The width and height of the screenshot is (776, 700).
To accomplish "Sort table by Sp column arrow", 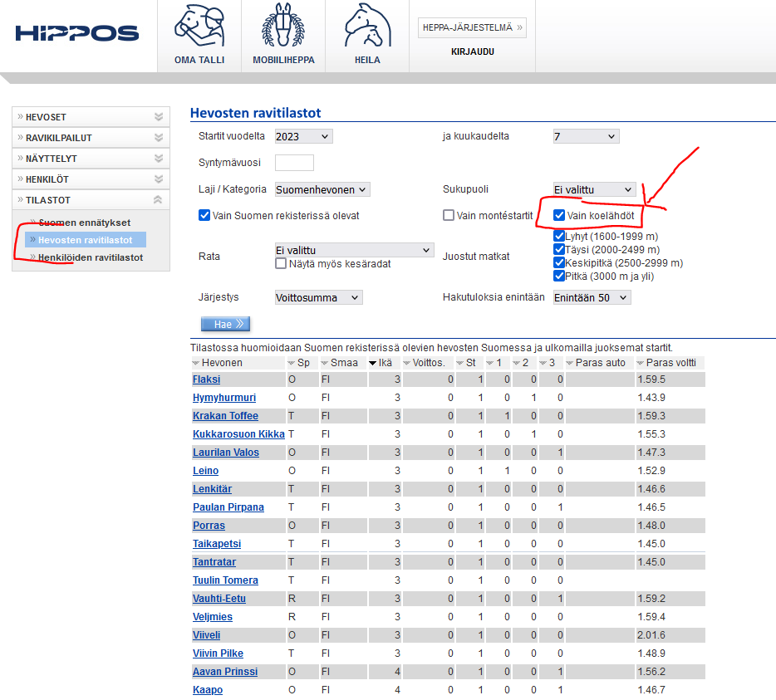I will [292, 363].
